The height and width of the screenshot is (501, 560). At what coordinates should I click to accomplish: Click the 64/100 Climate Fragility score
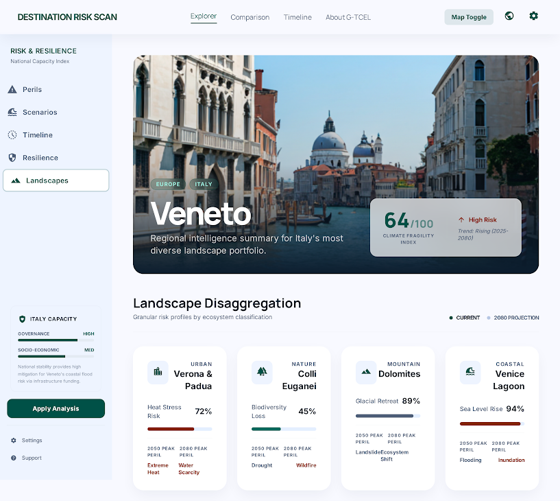pyautogui.click(x=409, y=221)
